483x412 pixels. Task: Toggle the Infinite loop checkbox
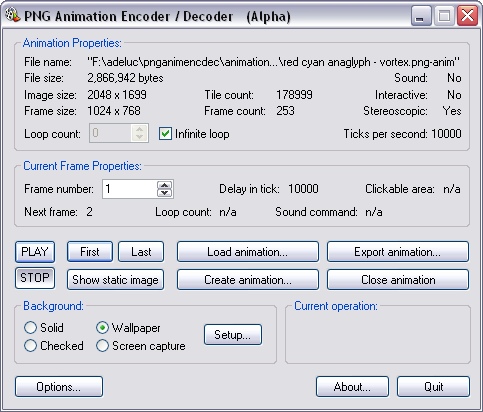165,134
